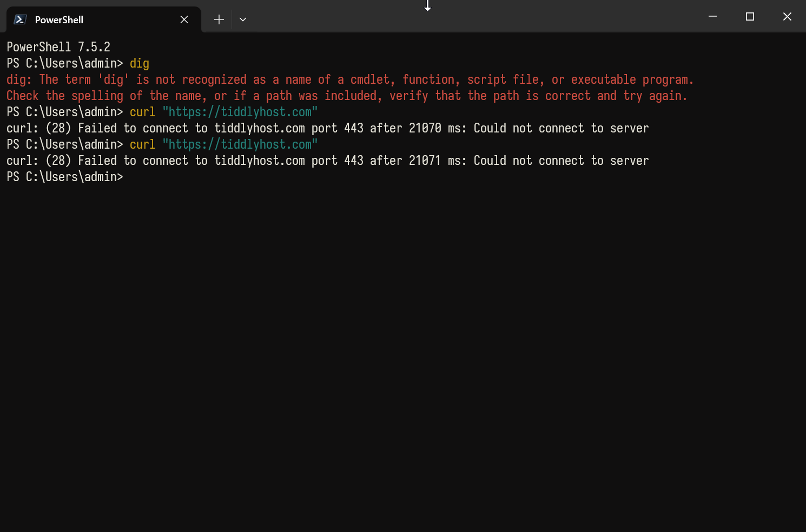This screenshot has width=806, height=532.
Task: Expand the new tab profile dropdown
Action: tap(243, 19)
